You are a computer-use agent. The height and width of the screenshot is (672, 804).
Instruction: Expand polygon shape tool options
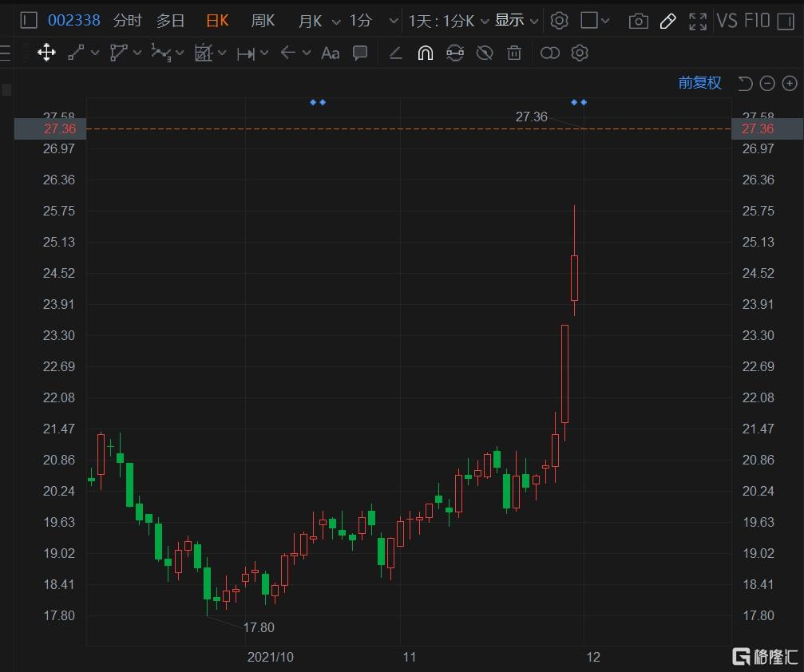(137, 53)
